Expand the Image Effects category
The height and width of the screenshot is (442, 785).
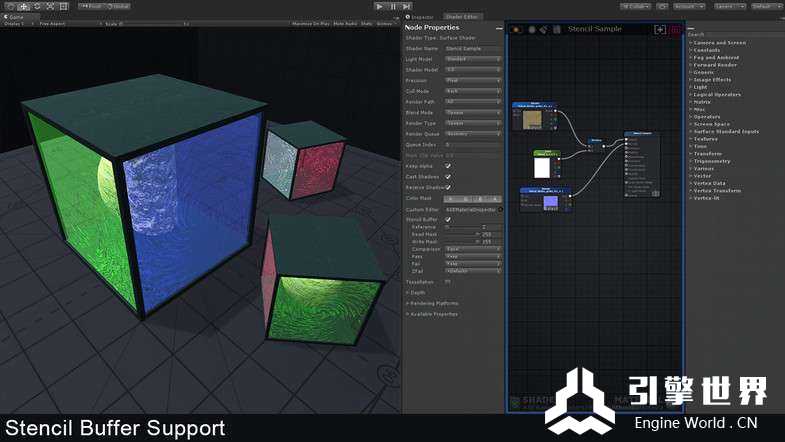[x=710, y=80]
